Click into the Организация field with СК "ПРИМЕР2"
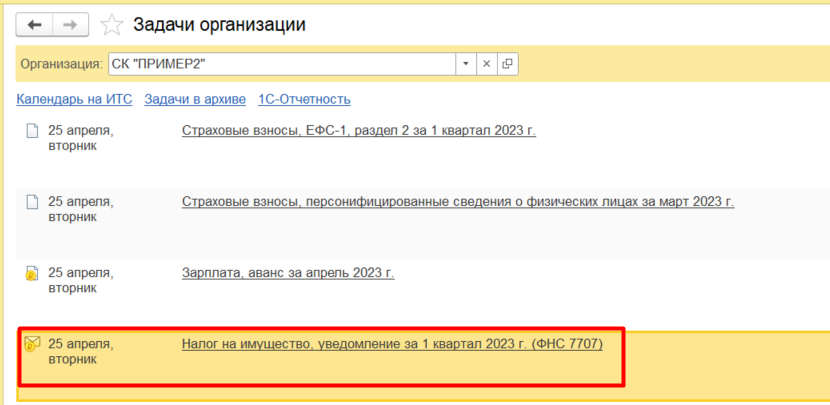This screenshot has height=405, width=830. 280,64
